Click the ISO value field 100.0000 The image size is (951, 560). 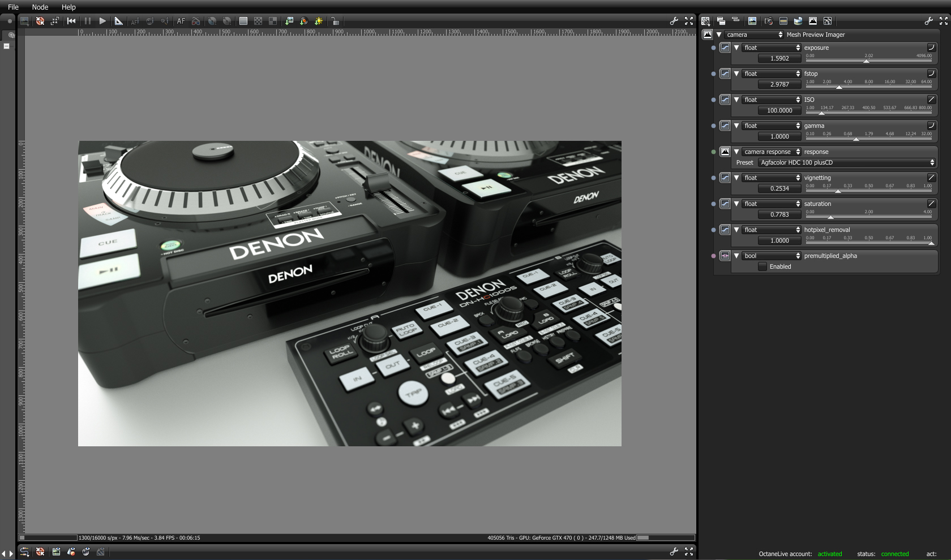[779, 110]
